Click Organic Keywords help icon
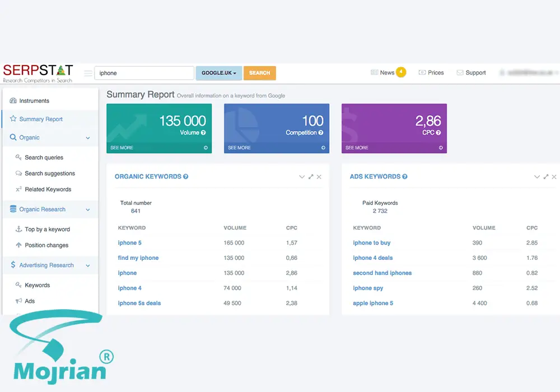This screenshot has height=392, width=560. click(186, 176)
